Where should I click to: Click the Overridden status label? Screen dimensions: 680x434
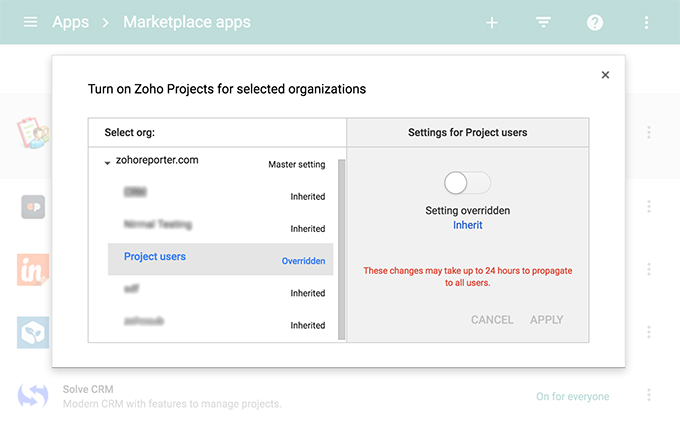click(303, 261)
